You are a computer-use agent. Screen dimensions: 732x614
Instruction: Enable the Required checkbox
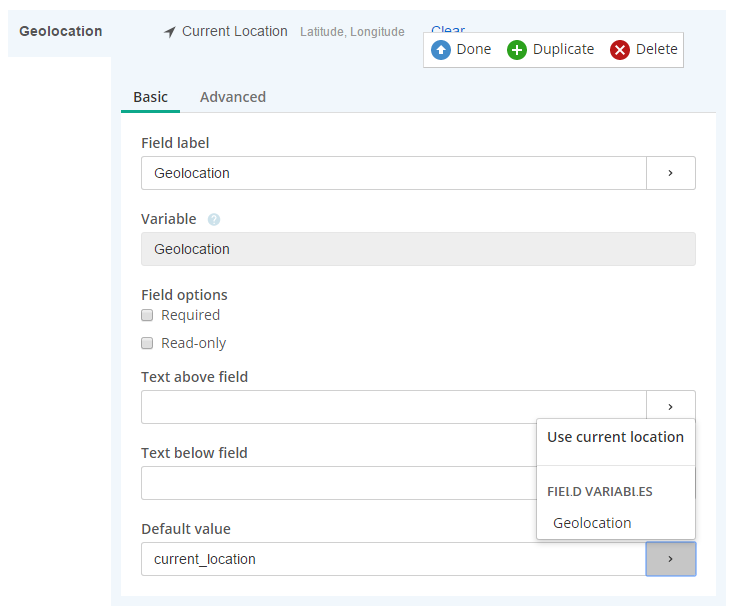click(x=147, y=315)
